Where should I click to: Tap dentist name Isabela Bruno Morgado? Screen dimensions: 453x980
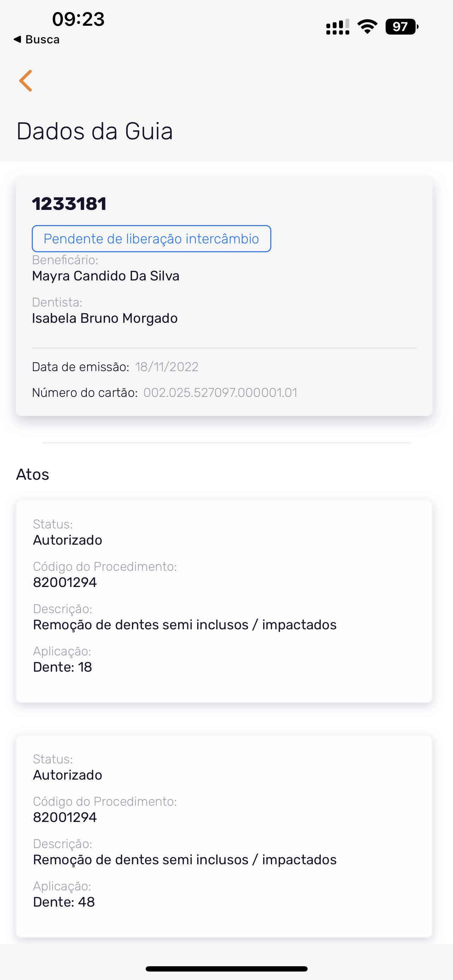[x=104, y=318]
